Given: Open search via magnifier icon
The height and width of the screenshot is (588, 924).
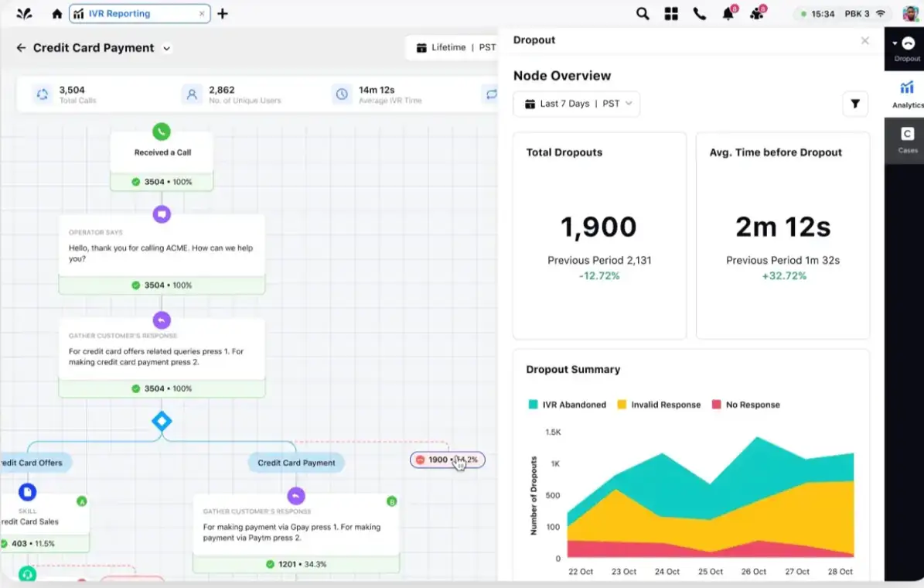Looking at the screenshot, I should point(643,14).
